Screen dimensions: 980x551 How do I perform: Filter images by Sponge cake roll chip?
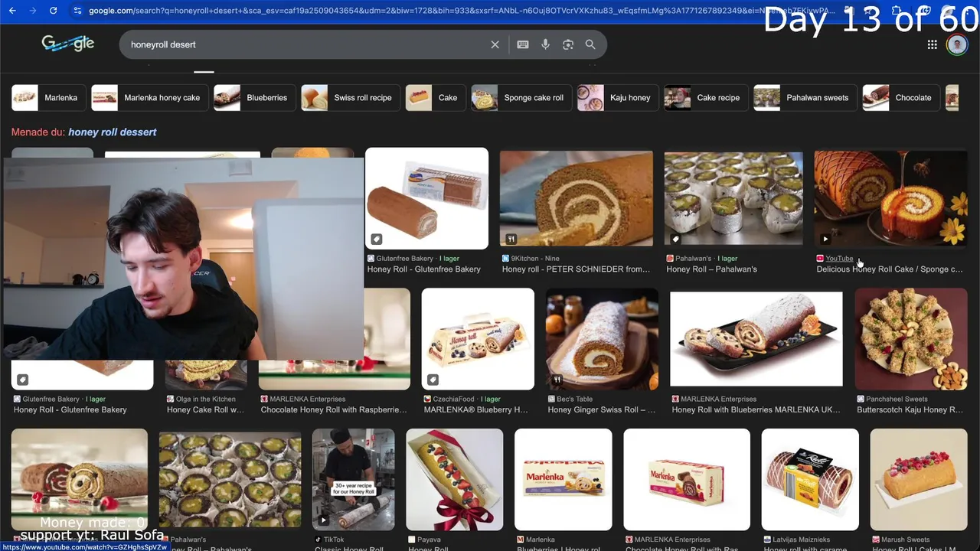521,98
